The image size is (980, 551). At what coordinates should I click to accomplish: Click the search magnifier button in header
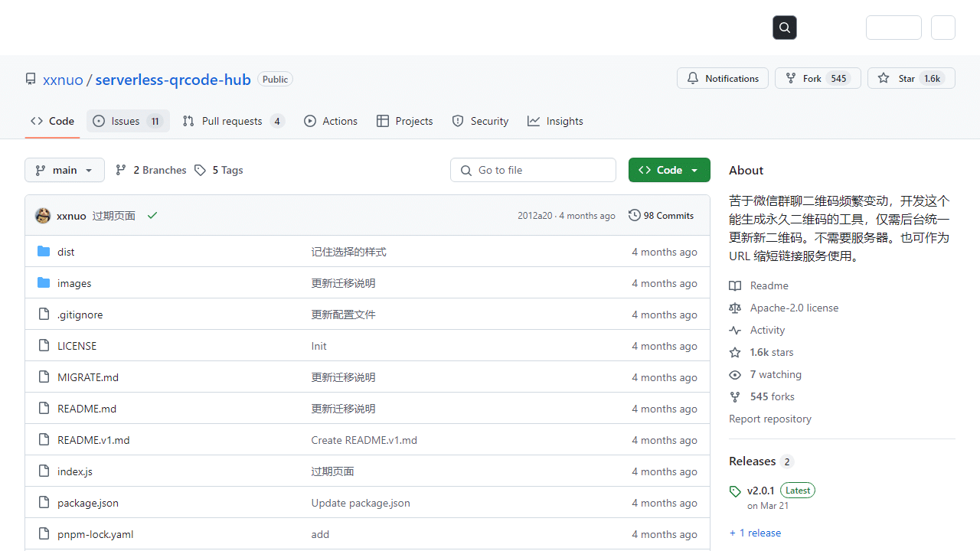tap(785, 28)
